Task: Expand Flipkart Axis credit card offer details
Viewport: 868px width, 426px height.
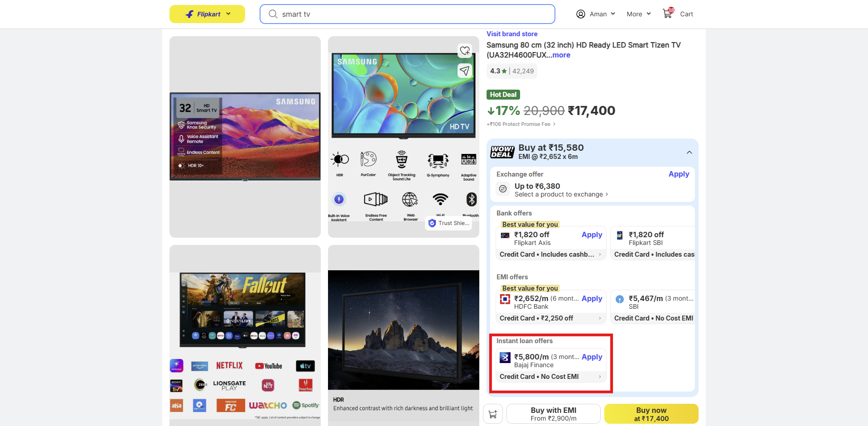Action: 600,254
